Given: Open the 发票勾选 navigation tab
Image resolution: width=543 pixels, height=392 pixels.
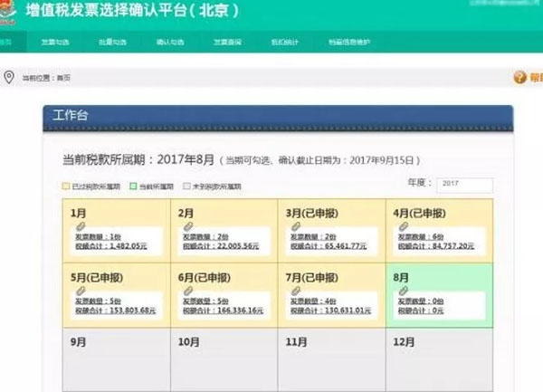Looking at the screenshot, I should pyautogui.click(x=55, y=43).
